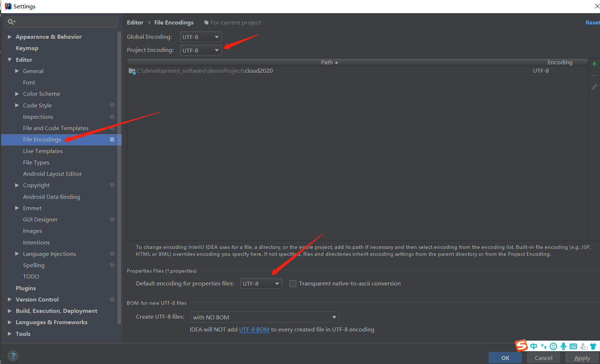Click the Reset link
The width and height of the screenshot is (600, 364).
(x=592, y=23)
